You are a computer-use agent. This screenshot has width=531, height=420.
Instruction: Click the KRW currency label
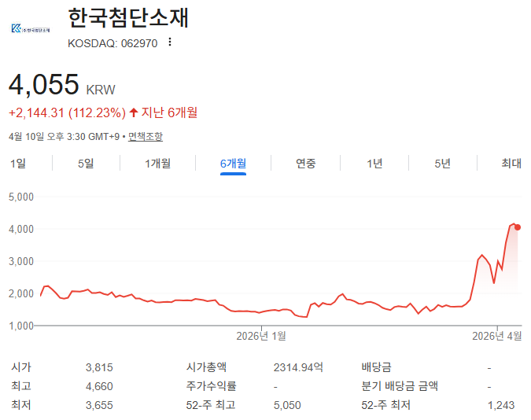click(x=101, y=90)
